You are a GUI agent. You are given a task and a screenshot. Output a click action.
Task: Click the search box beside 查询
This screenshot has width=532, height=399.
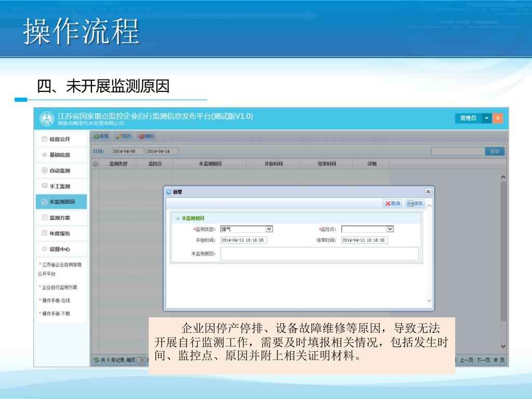click(x=458, y=151)
